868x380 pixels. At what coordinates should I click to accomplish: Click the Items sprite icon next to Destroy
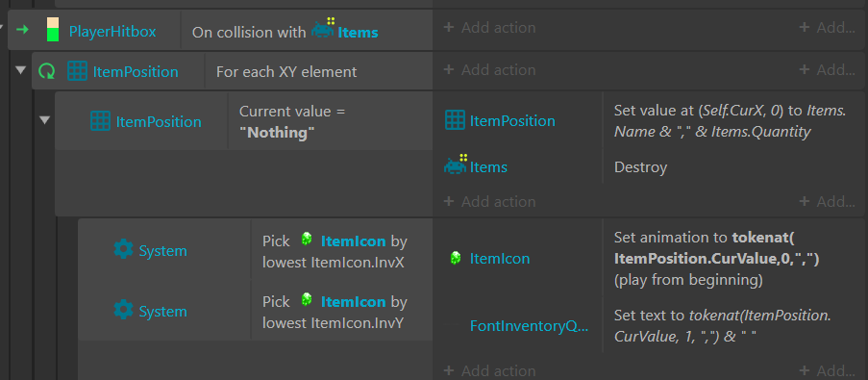tap(456, 165)
